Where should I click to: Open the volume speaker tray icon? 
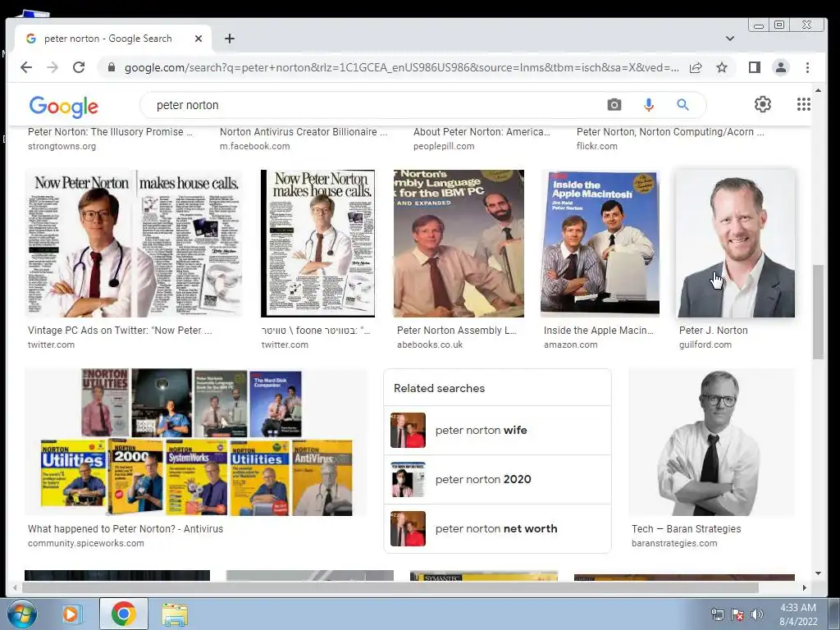[x=757, y=614]
